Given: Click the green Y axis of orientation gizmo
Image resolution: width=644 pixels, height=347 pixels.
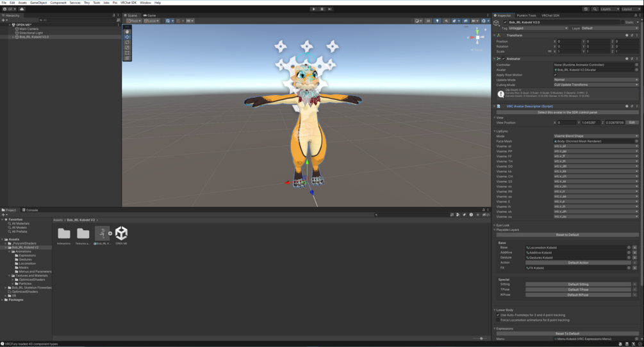Looking at the screenshot, I should (x=477, y=31).
